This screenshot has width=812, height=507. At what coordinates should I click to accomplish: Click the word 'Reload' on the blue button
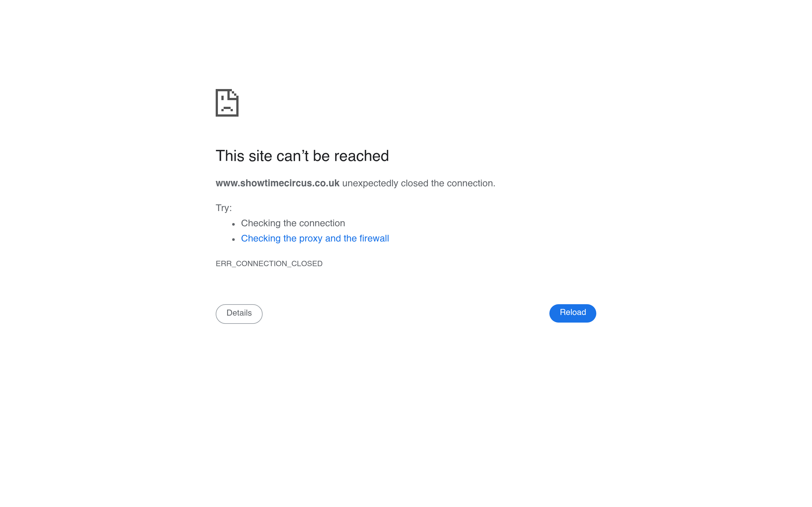(x=573, y=312)
